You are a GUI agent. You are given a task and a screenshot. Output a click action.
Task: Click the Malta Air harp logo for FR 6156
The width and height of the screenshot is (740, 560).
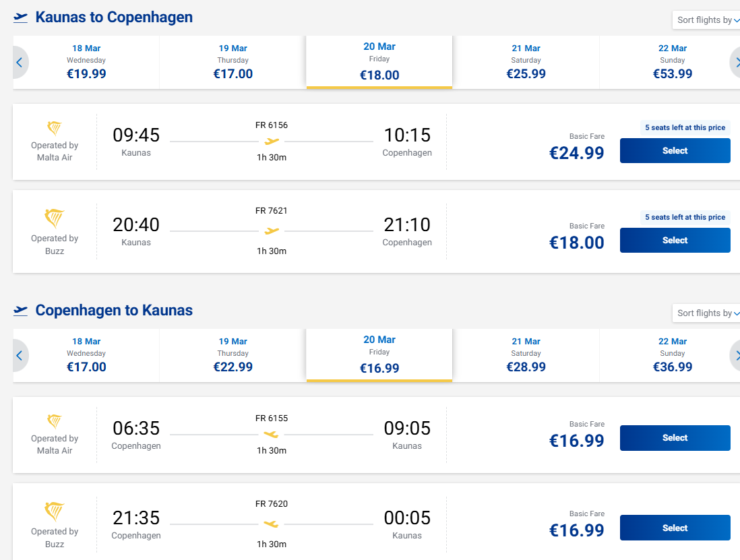(x=55, y=128)
